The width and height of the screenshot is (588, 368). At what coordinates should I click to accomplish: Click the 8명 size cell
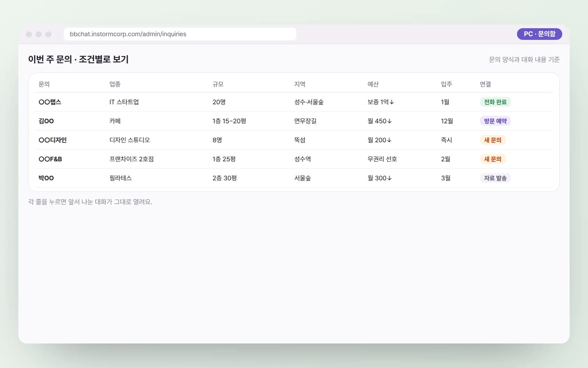tap(217, 140)
